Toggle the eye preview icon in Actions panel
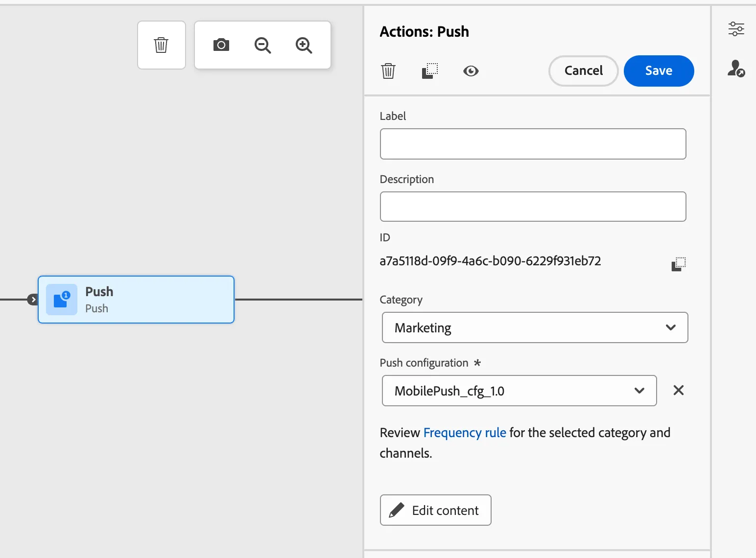756x558 pixels. click(471, 71)
